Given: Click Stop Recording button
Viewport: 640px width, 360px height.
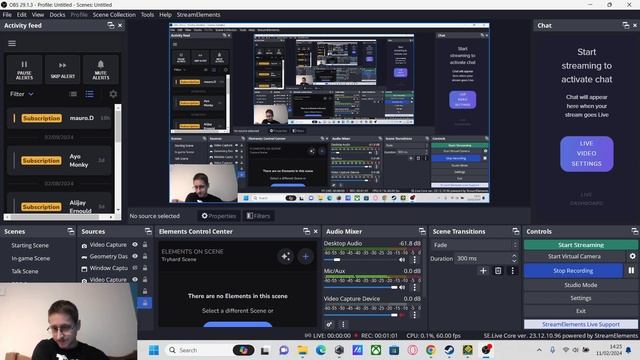Looking at the screenshot, I should pos(573,271).
